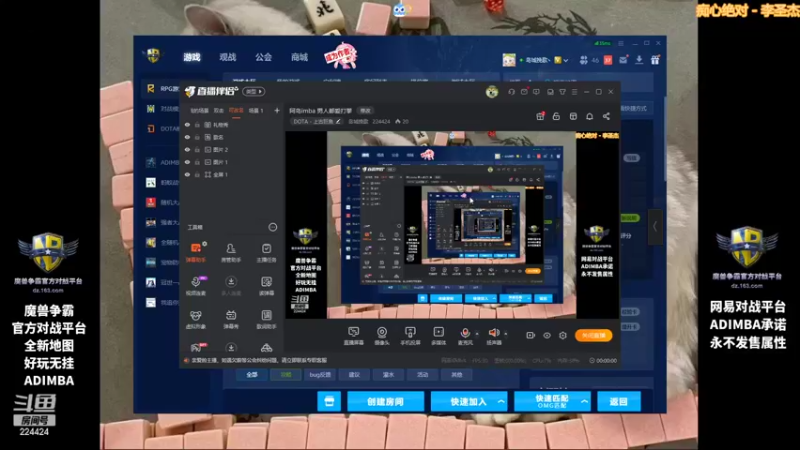The image size is (800, 450).
Task: Open the hamburger menu in streaming app title bar
Action: [574, 92]
